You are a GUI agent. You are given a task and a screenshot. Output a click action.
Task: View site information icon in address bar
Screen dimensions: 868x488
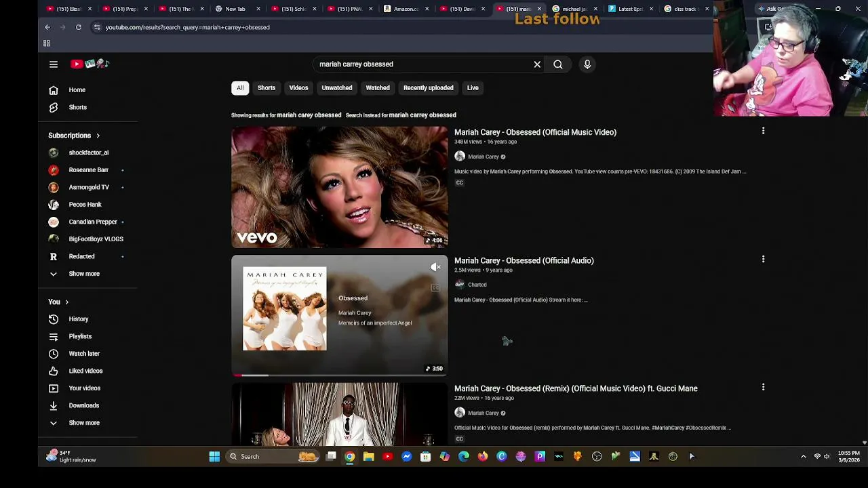click(97, 27)
